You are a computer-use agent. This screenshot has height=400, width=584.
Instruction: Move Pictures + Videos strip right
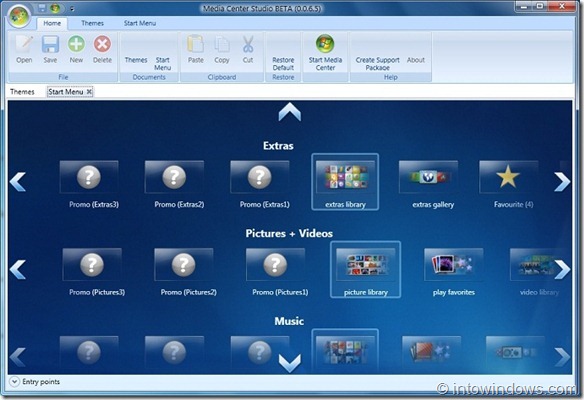tap(562, 269)
